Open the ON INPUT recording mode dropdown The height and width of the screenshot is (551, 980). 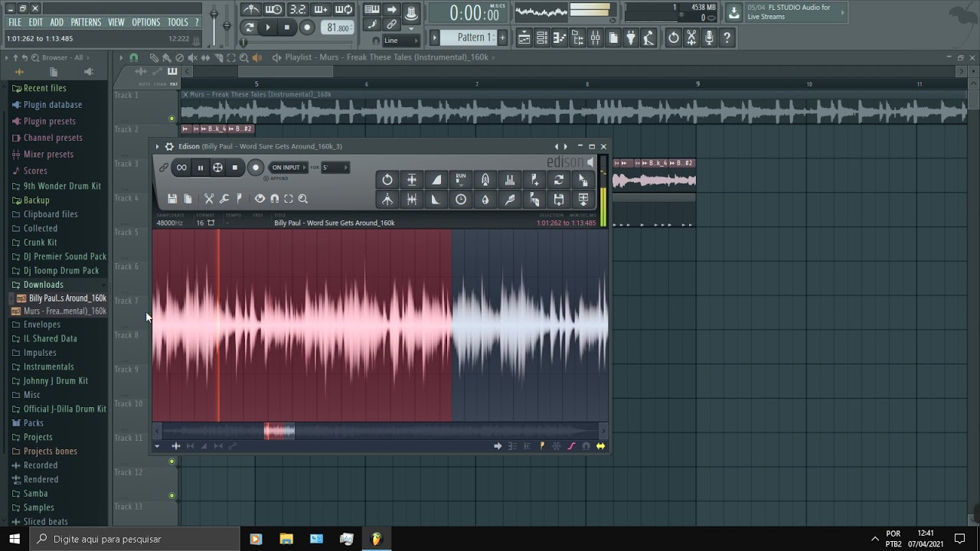click(x=288, y=168)
